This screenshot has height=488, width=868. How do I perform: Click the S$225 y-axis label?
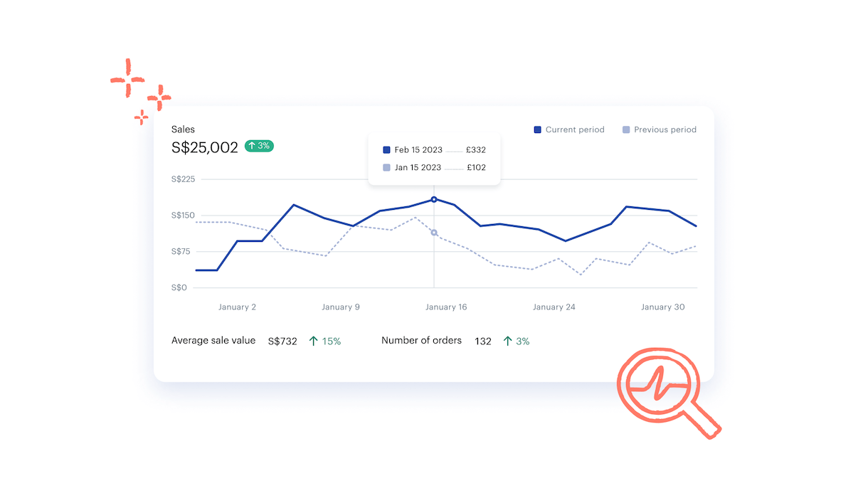(x=184, y=179)
